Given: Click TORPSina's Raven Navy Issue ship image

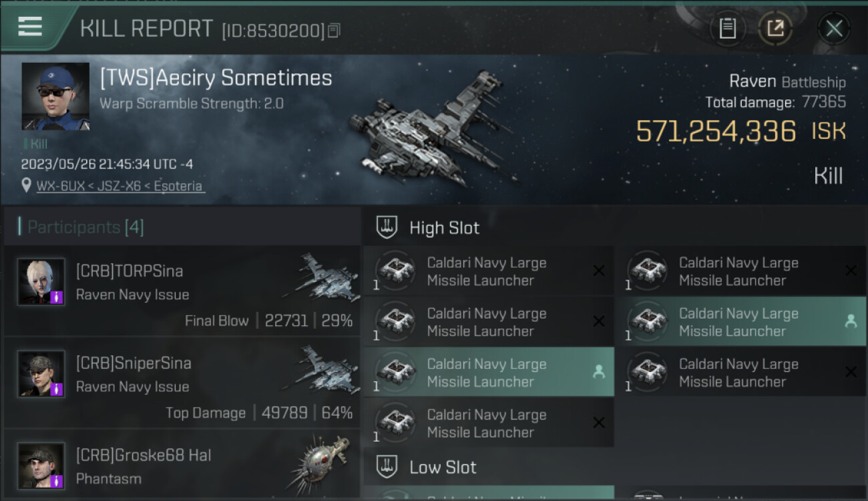Looking at the screenshot, I should pyautogui.click(x=323, y=277).
